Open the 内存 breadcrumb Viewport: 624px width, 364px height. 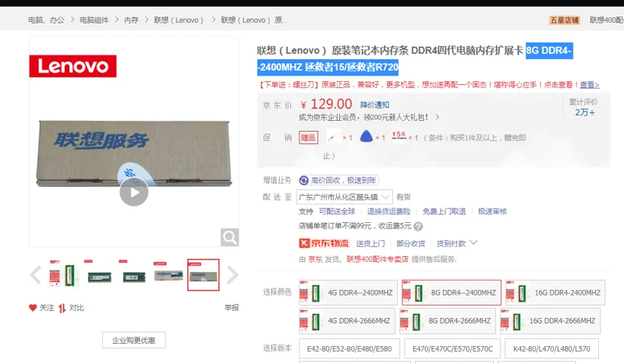(x=131, y=20)
